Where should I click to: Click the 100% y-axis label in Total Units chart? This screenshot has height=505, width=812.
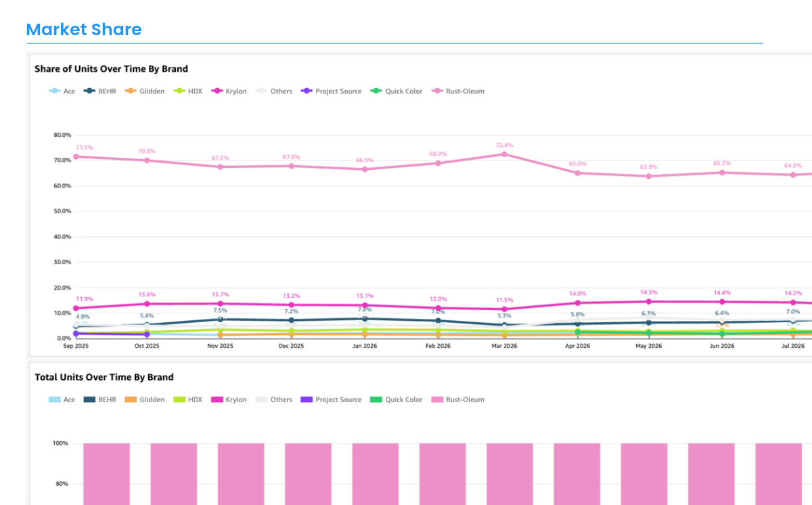(x=61, y=443)
